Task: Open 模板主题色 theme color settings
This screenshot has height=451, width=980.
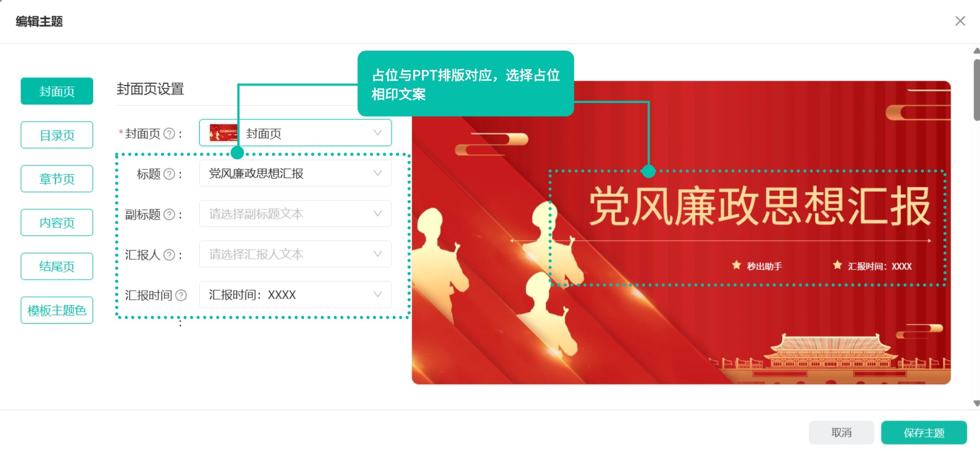Action: click(57, 310)
